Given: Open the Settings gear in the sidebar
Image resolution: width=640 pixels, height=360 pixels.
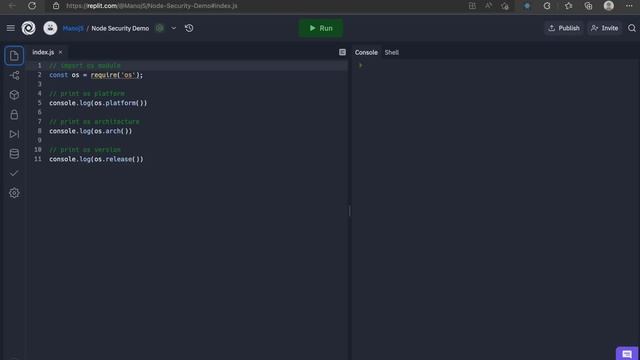Looking at the screenshot, I should click(x=14, y=193).
